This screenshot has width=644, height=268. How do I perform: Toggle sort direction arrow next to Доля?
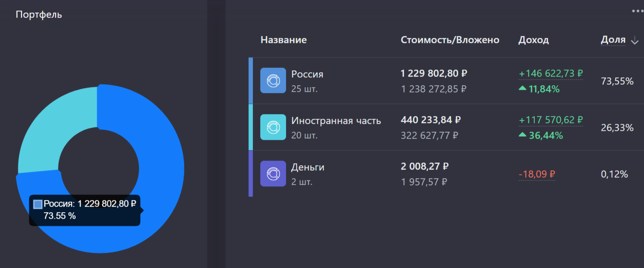coord(635,40)
